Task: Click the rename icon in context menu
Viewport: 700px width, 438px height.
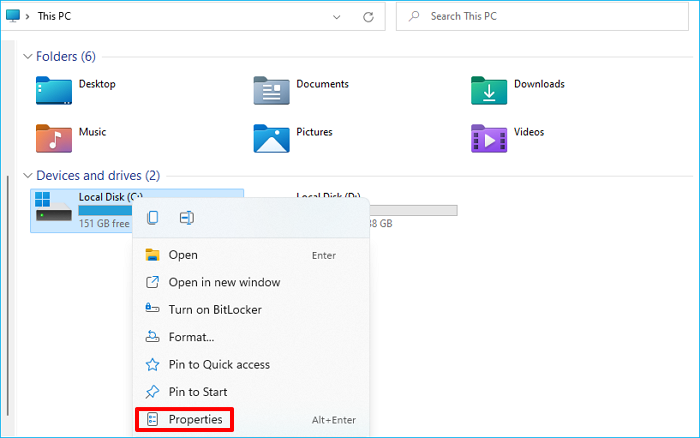Action: point(186,218)
